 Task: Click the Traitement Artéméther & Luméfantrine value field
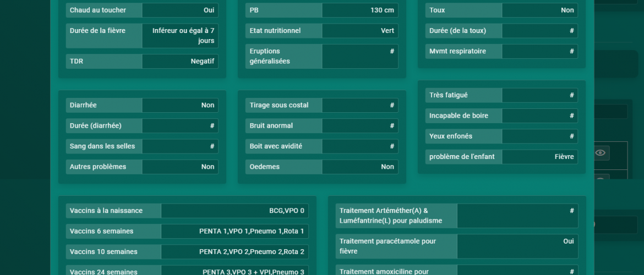click(517, 216)
